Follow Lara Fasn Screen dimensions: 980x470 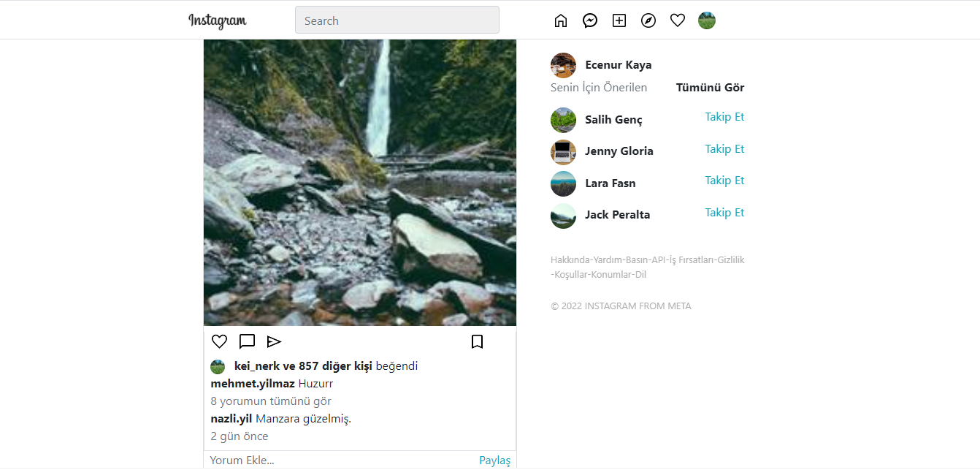724,180
